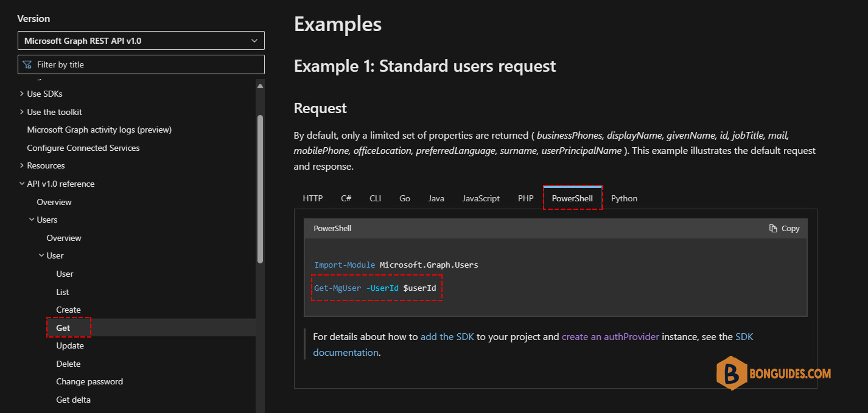Click the Request heading
Image resolution: width=868 pixels, height=413 pixels.
(320, 108)
